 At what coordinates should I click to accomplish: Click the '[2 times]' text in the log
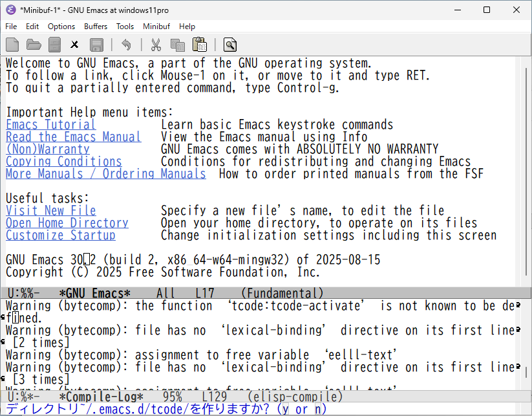pos(41,342)
